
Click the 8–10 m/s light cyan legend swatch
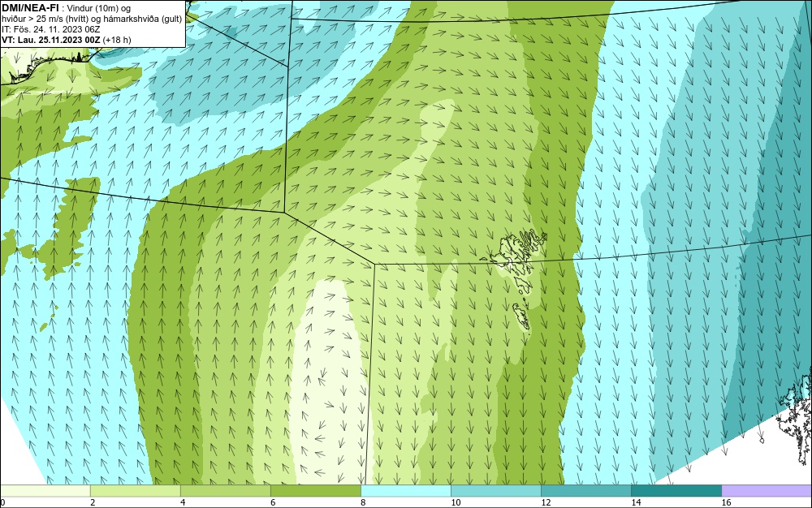point(405,490)
